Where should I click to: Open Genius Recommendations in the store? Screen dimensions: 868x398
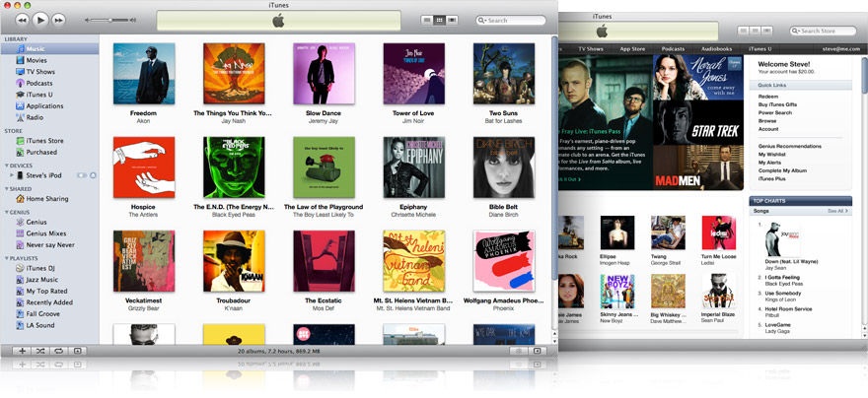789,147
